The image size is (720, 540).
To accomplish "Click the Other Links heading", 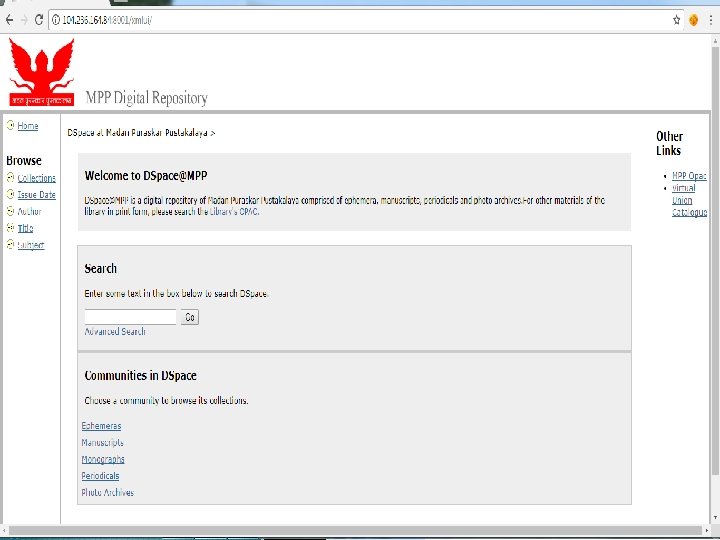I will click(x=669, y=143).
